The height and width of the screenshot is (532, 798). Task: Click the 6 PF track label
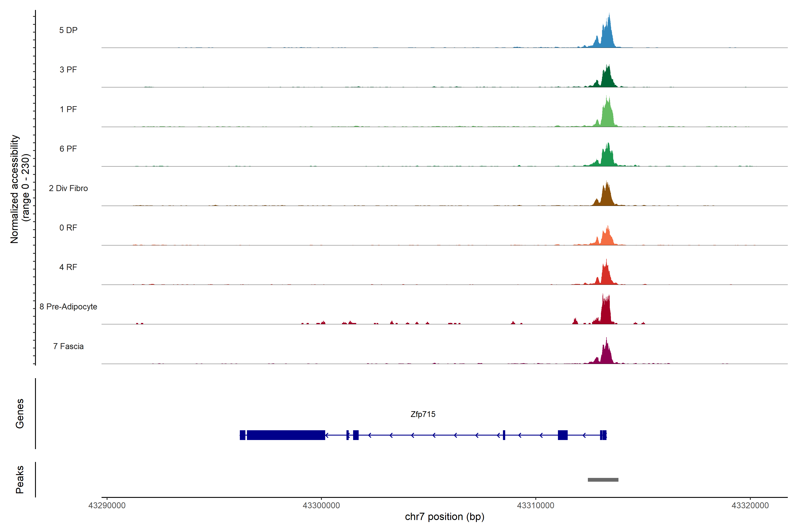68,149
